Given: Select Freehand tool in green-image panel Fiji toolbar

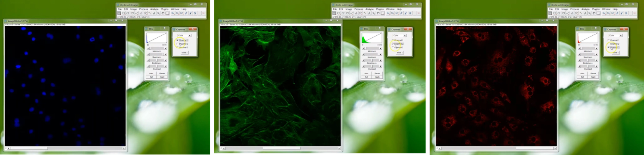Looking at the screenshot, I should pyautogui.click(x=347, y=13).
